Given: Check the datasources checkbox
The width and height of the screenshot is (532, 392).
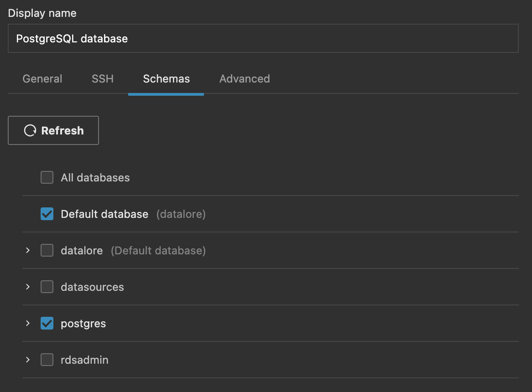Looking at the screenshot, I should [47, 287].
